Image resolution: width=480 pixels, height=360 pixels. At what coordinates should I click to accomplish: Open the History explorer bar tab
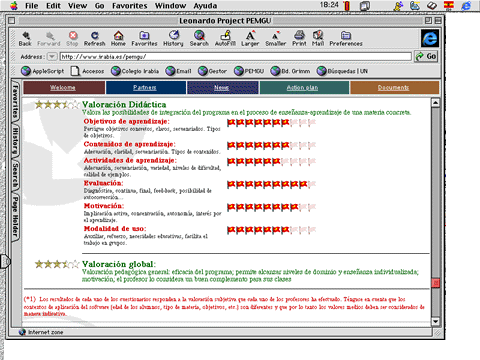tap(15, 141)
